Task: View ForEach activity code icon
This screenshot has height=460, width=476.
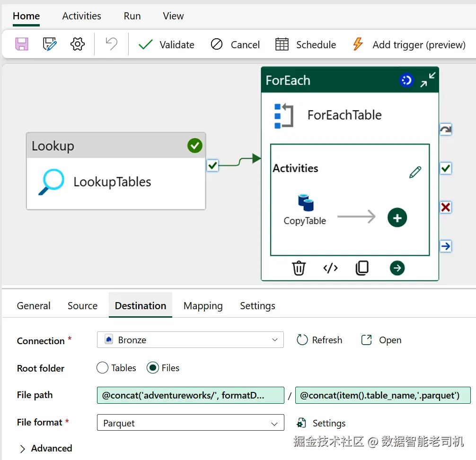Action: (330, 268)
